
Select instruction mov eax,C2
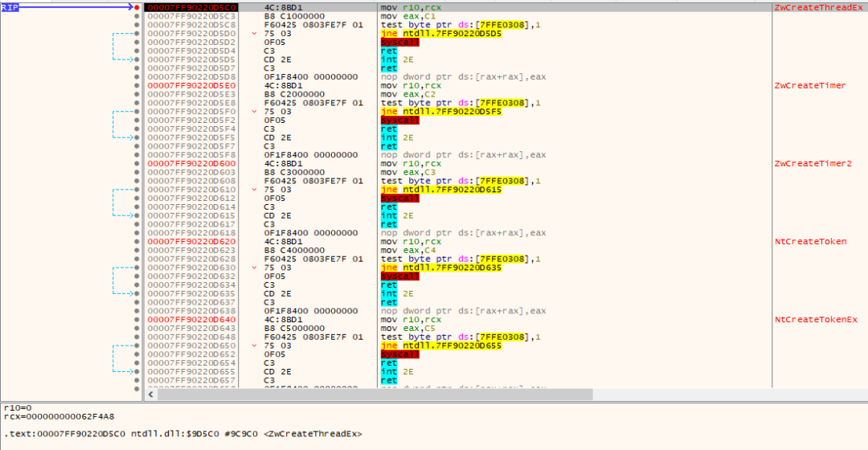(x=408, y=94)
